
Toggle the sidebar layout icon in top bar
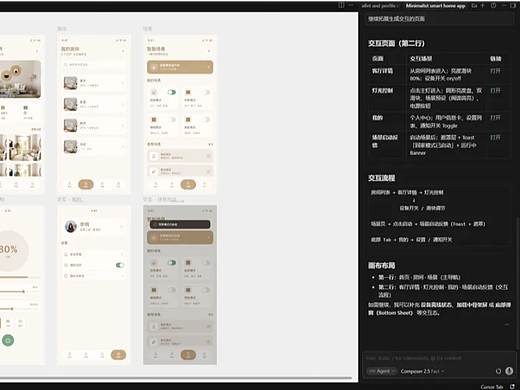(x=341, y=5)
